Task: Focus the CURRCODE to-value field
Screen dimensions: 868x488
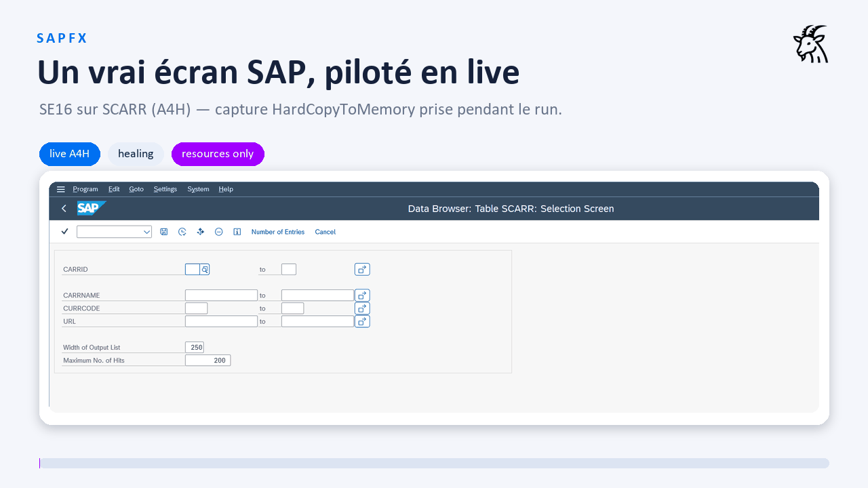Action: pos(292,308)
